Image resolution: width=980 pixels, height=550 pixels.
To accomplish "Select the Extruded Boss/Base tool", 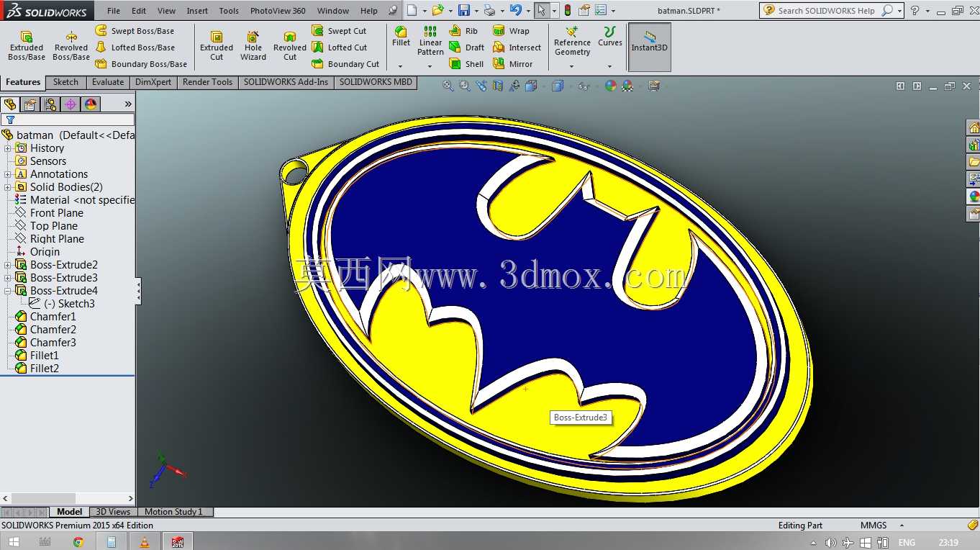I will click(27, 45).
